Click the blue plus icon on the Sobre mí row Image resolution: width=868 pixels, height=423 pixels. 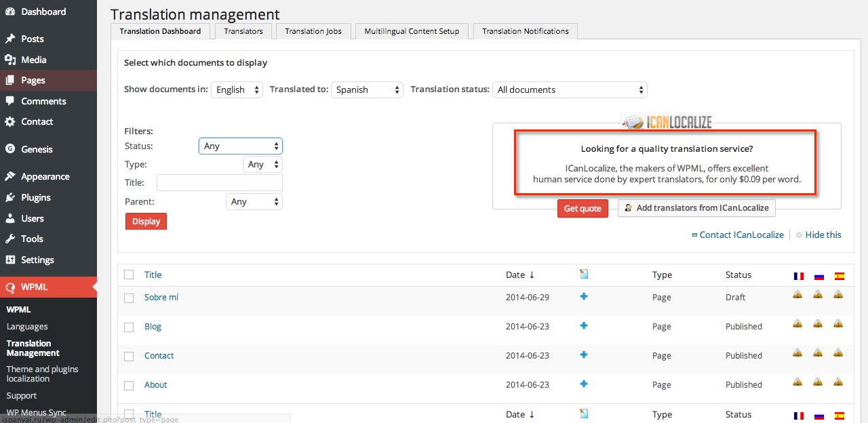(x=584, y=297)
